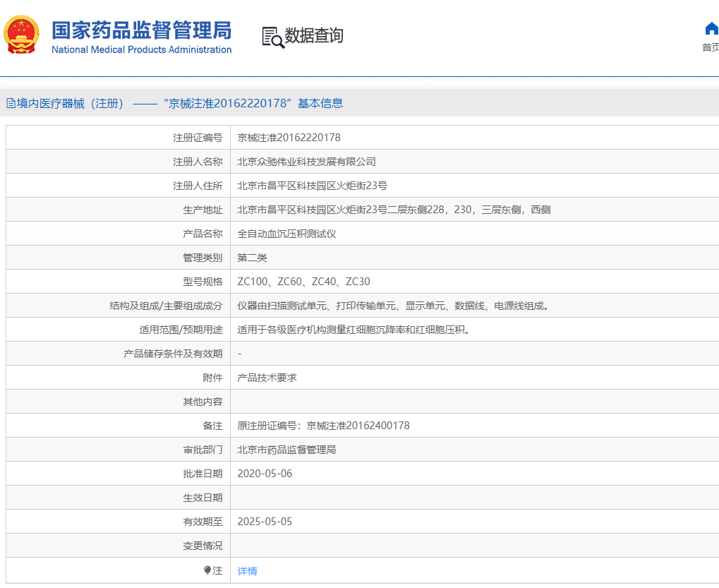The height and width of the screenshot is (588, 719).
Task: Click the 注册人名称 row label
Action: coord(198,162)
